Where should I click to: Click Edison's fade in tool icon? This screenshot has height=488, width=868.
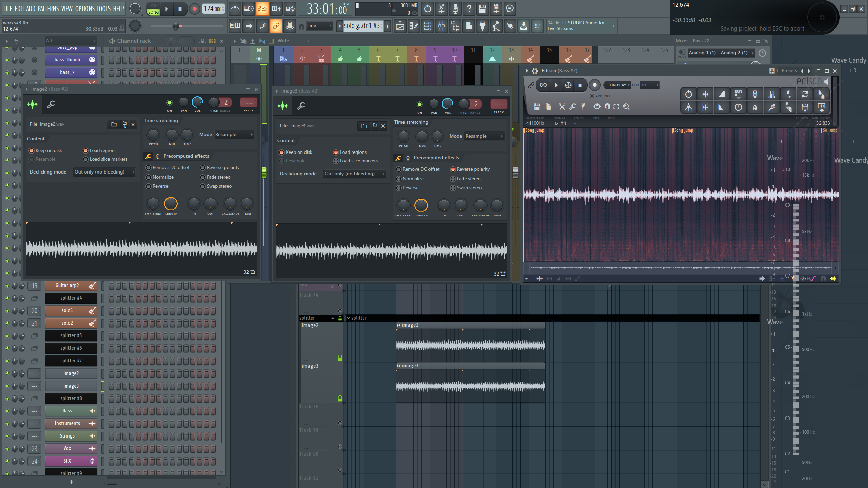(722, 94)
